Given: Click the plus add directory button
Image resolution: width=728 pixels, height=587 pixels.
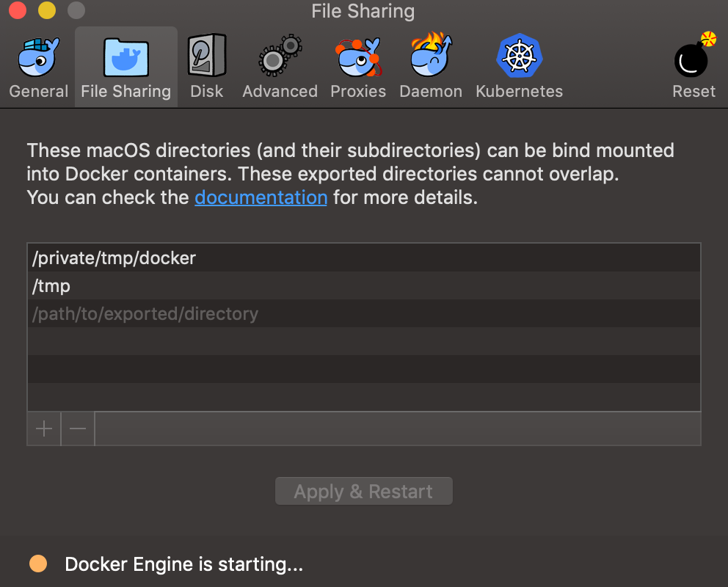Looking at the screenshot, I should 44,429.
